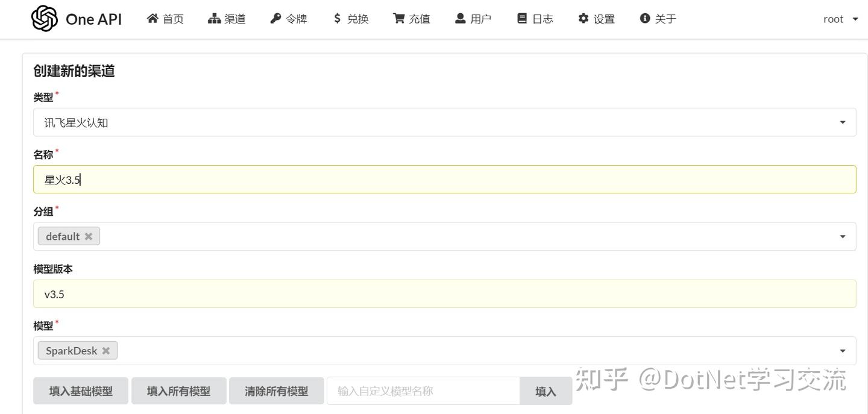Image resolution: width=868 pixels, height=414 pixels.
Task: Remove the default group tag
Action: [88, 236]
